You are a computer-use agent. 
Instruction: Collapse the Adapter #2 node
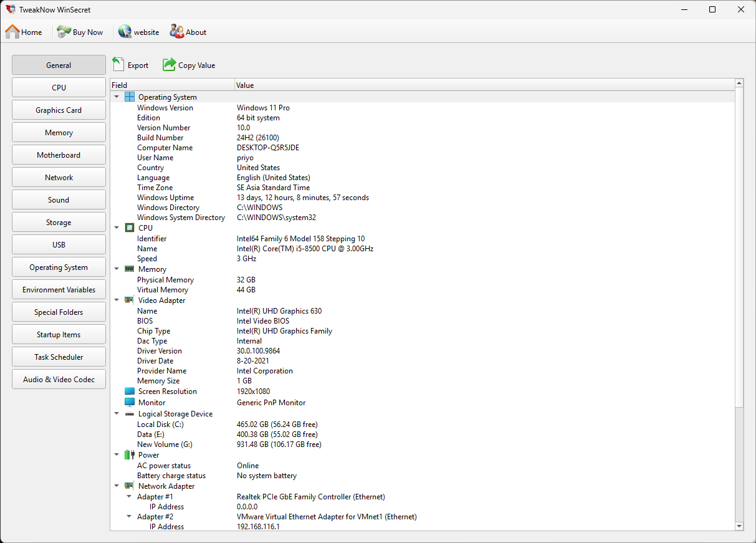point(129,516)
